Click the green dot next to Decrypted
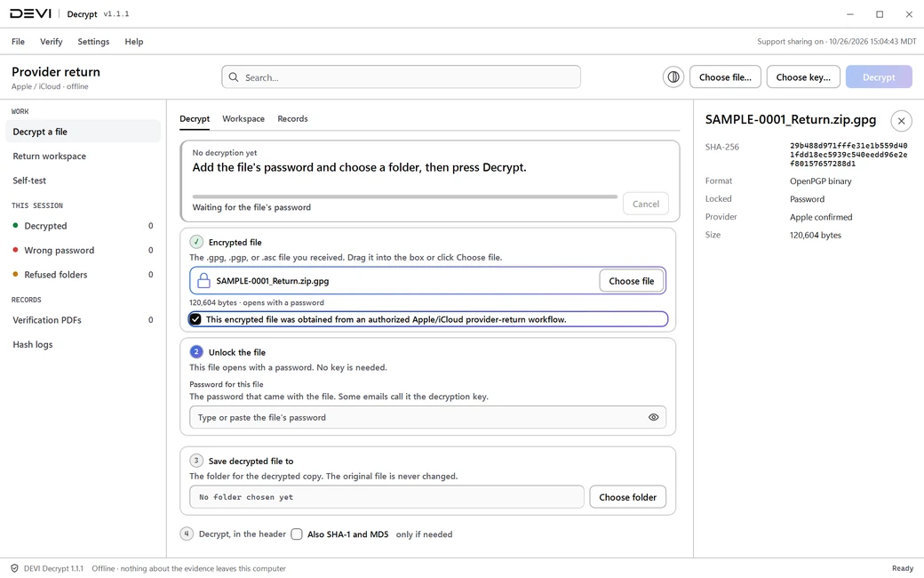The height and width of the screenshot is (578, 924). click(15, 225)
